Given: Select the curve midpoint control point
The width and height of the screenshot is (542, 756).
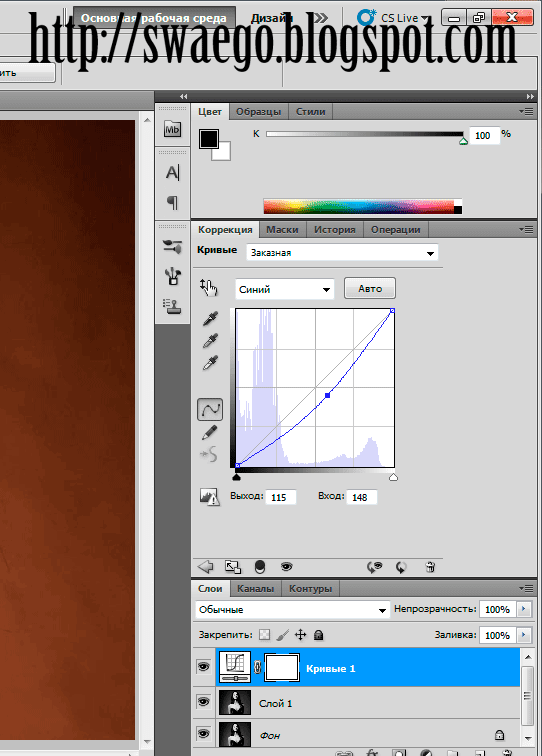Looking at the screenshot, I should (327, 395).
